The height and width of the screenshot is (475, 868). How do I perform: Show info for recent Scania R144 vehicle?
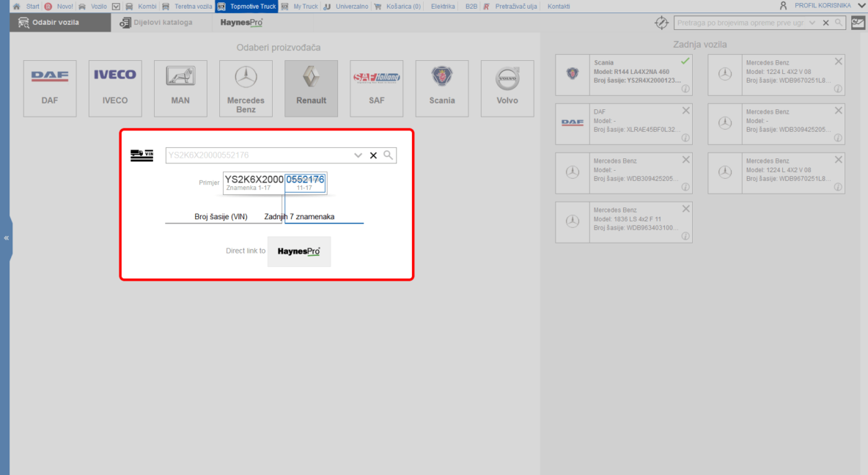click(685, 89)
